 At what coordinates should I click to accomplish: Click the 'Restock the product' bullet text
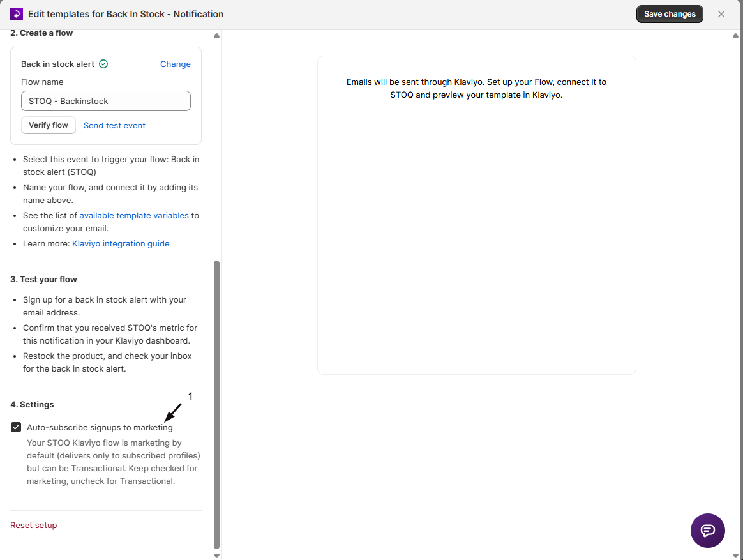pyautogui.click(x=107, y=362)
